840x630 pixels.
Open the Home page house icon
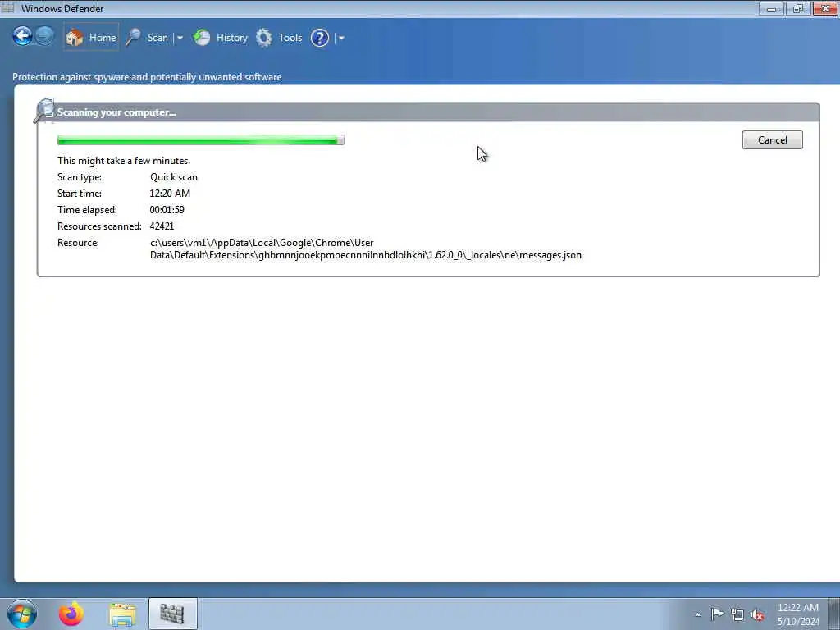[75, 38]
